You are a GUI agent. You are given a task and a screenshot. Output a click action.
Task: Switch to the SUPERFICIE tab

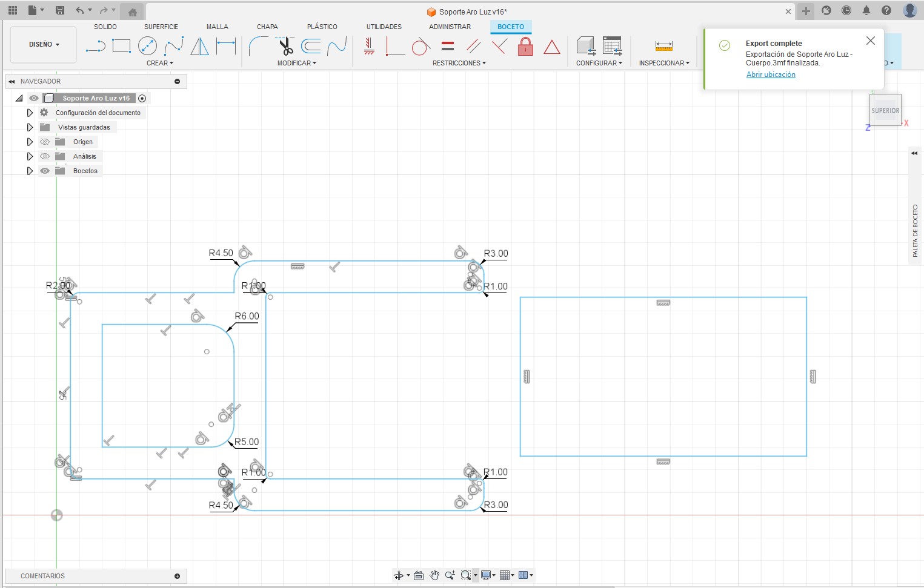[x=161, y=27]
